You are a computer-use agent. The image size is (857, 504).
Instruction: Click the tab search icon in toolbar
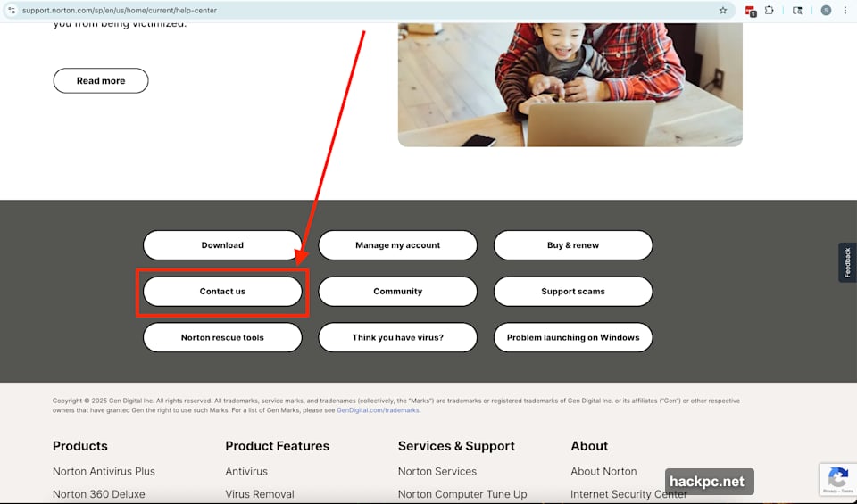(797, 11)
